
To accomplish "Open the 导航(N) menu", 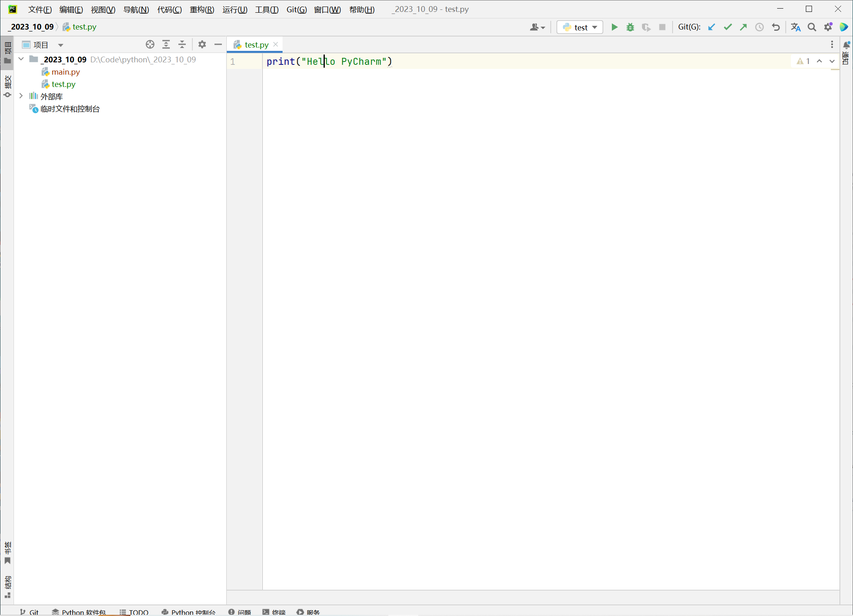I will [136, 9].
